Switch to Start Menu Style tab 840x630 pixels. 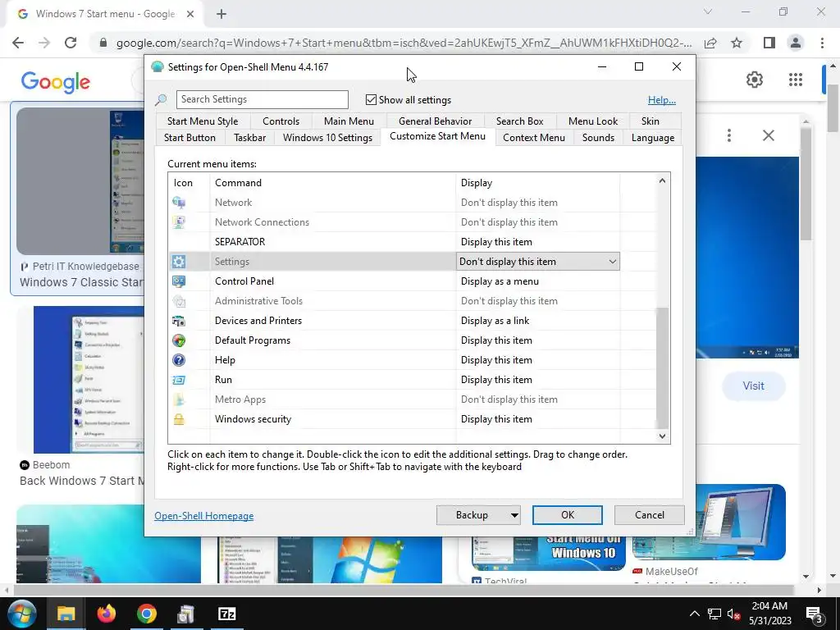203,121
